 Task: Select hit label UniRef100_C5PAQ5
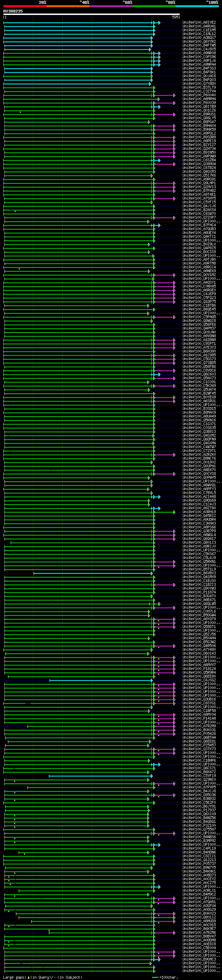click(199, 317)
